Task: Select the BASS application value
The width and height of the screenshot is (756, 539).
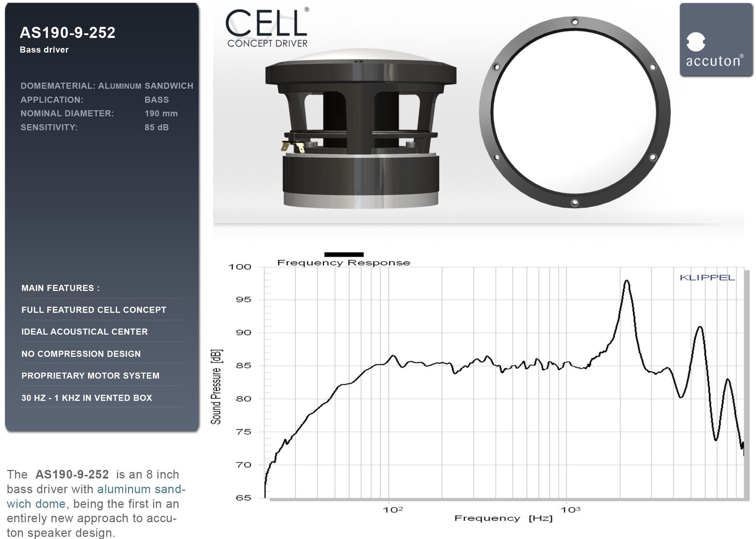Action: tap(157, 100)
